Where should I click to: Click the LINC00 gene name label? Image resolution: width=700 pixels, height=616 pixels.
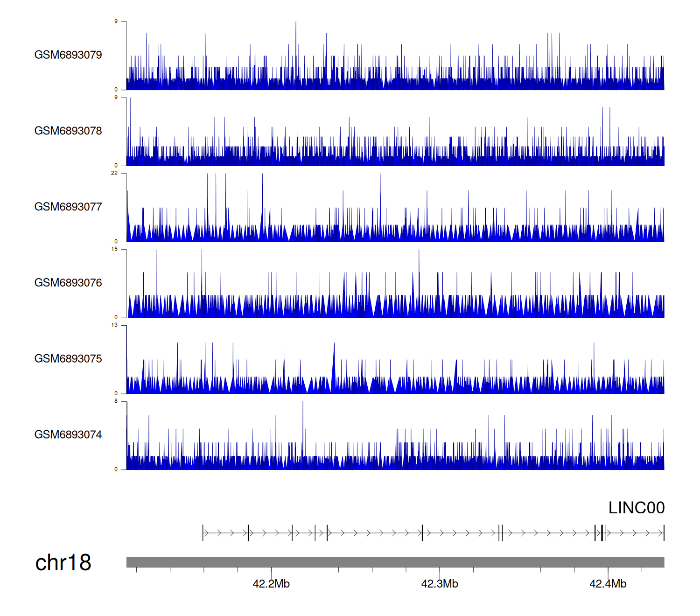(x=636, y=508)
